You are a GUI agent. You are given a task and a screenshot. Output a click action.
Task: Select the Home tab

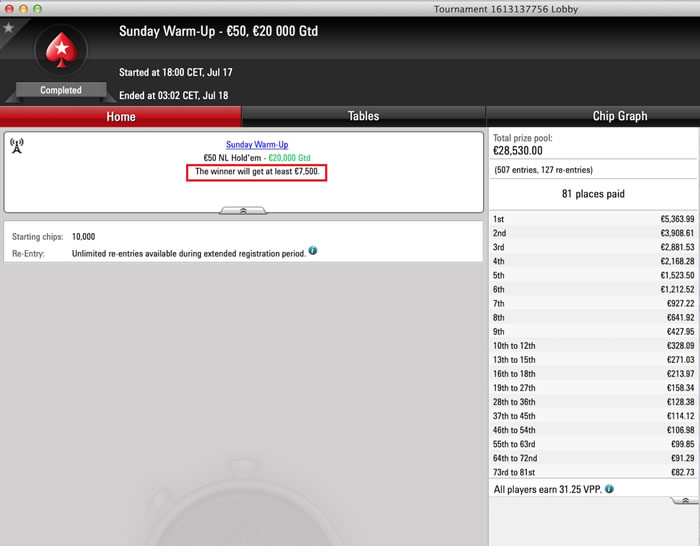point(121,116)
